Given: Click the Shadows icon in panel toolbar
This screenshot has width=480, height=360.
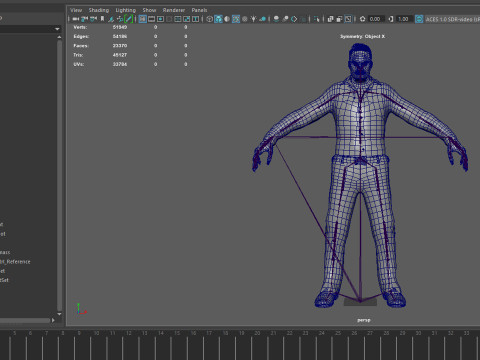Looking at the screenshot, I should (262, 19).
